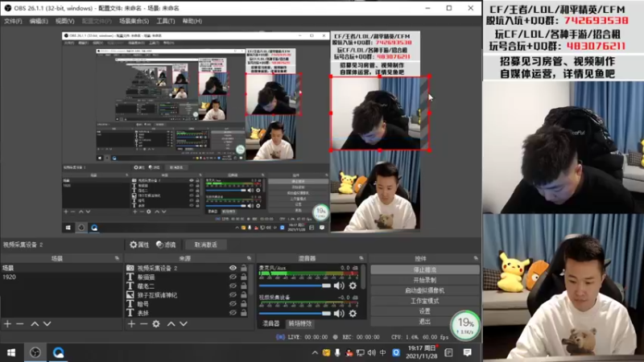The image size is (644, 362).
Task: Click the 开始录制 button
Action: [425, 280]
